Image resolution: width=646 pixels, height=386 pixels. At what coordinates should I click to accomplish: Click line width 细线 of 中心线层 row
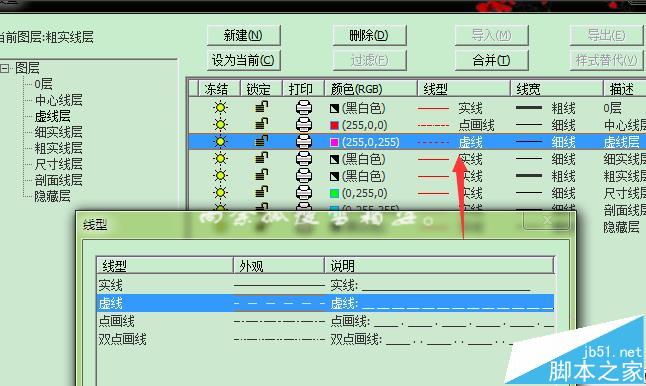[x=563, y=125]
